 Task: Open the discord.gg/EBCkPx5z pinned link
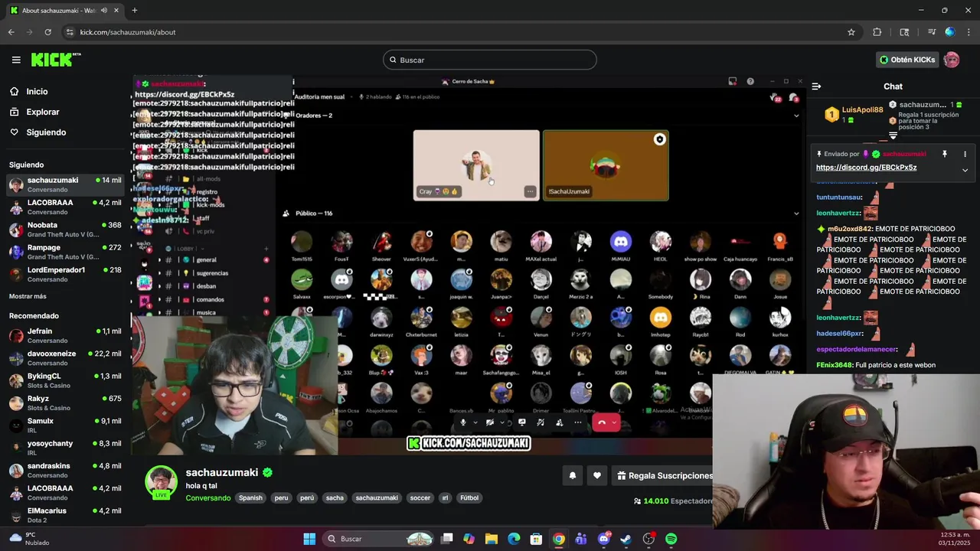[x=866, y=168]
